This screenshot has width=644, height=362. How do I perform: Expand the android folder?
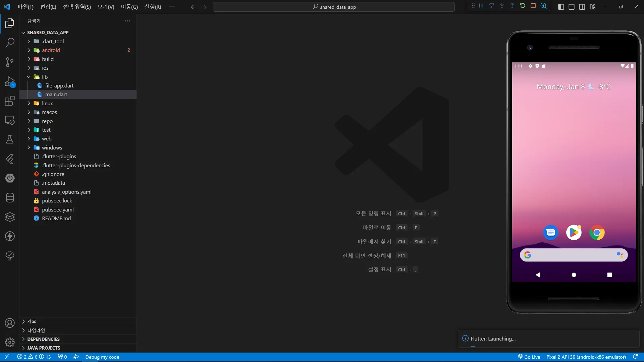pos(51,50)
